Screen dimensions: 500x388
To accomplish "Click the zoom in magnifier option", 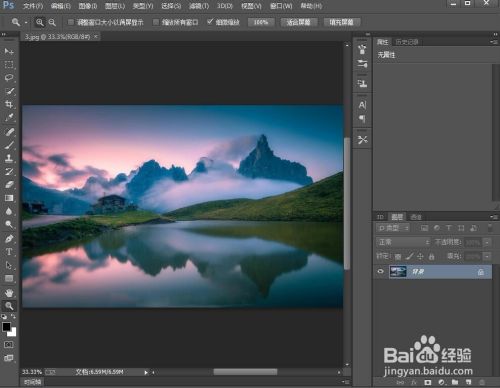I will [40, 22].
